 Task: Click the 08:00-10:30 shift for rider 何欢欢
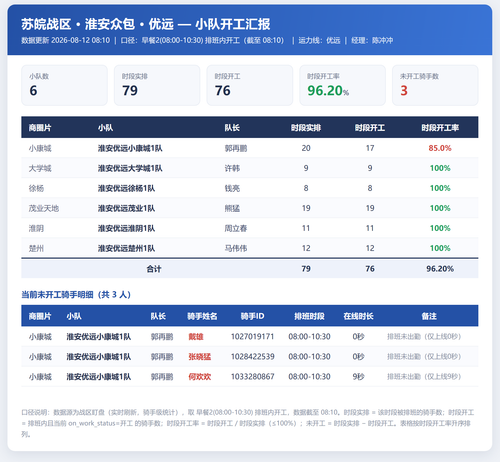tap(309, 377)
